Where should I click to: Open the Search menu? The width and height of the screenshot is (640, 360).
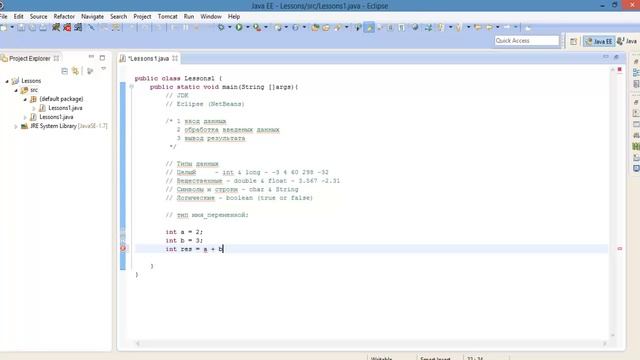[x=118, y=17]
